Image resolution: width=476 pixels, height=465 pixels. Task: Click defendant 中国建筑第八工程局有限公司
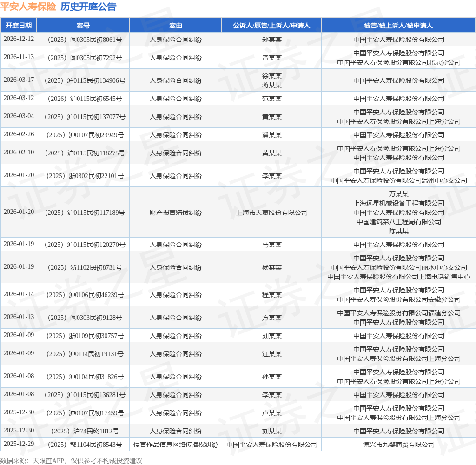[398, 222]
